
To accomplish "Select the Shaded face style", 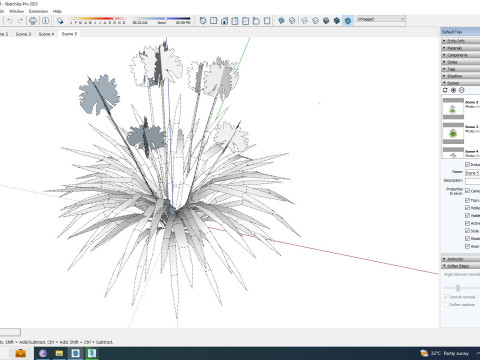I will click(326, 21).
